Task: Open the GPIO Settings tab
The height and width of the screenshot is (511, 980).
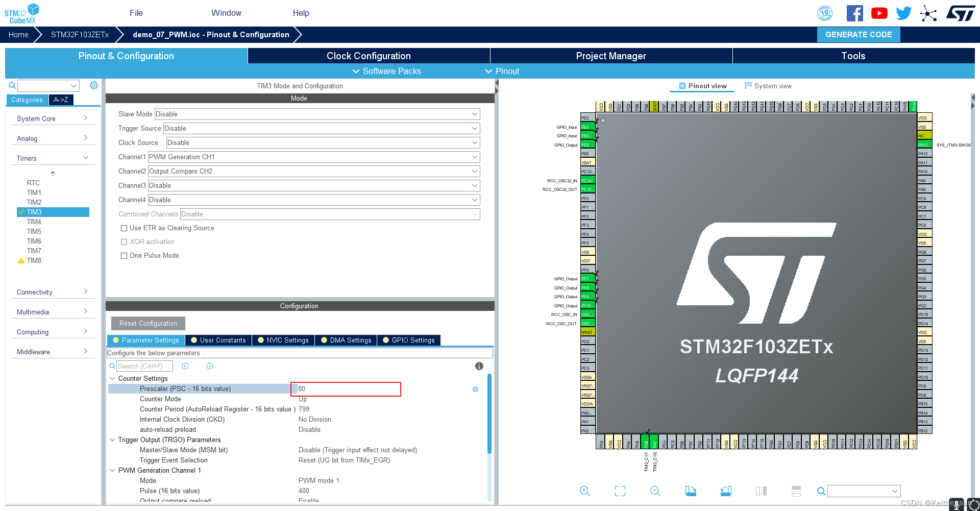Action: [408, 340]
